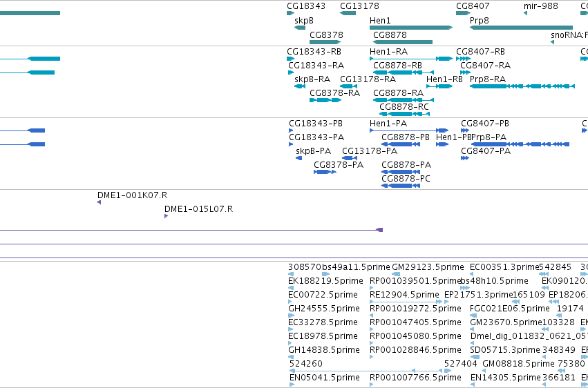The height and width of the screenshot is (388, 588).
Task: Select the RP001007766.5prime EST label
Action: (x=415, y=378)
